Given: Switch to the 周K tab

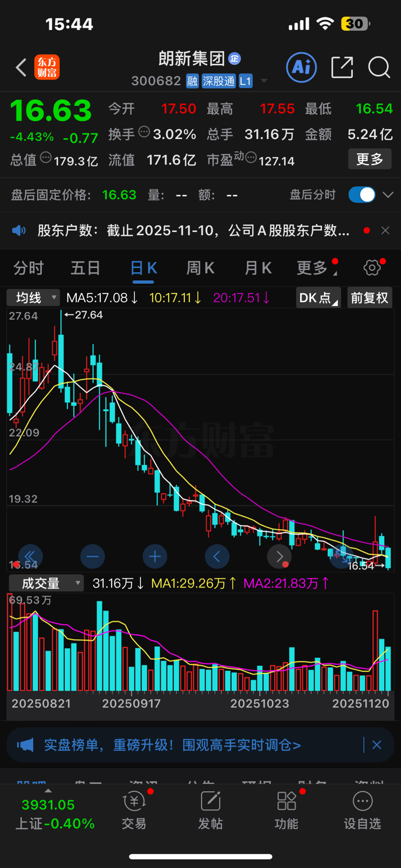Looking at the screenshot, I should coord(200,268).
